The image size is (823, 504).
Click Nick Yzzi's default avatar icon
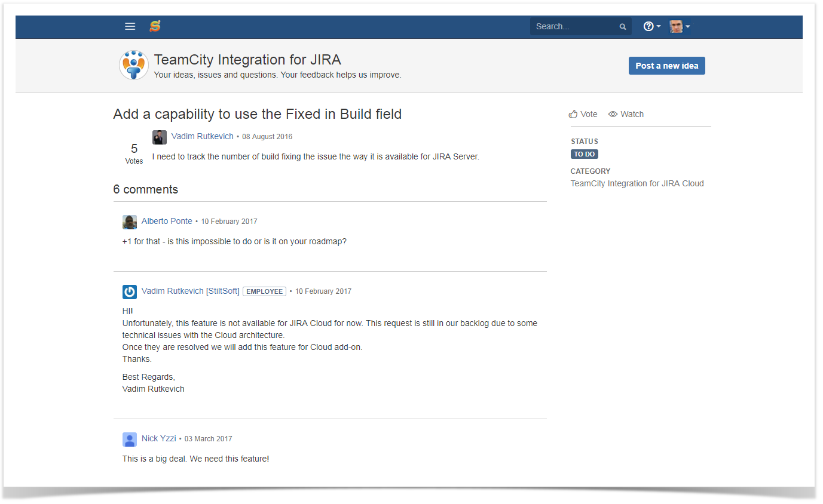click(130, 440)
